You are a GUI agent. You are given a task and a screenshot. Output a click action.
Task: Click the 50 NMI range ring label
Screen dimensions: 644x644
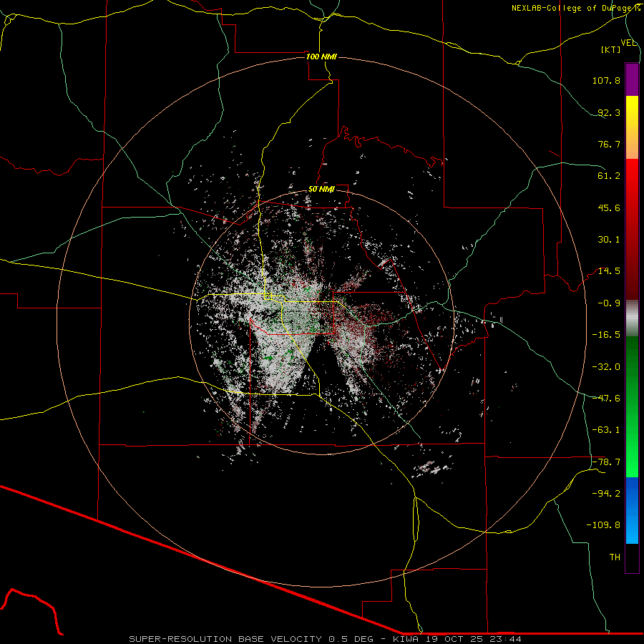(321, 190)
